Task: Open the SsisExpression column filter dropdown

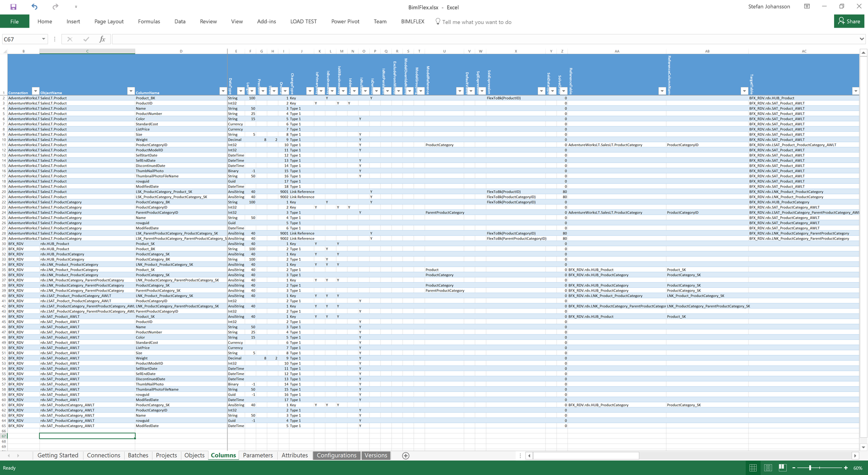Action: (541, 91)
